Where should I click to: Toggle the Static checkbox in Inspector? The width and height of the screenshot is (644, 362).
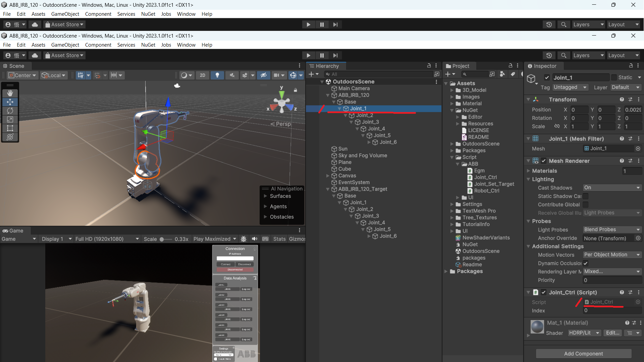(x=614, y=77)
